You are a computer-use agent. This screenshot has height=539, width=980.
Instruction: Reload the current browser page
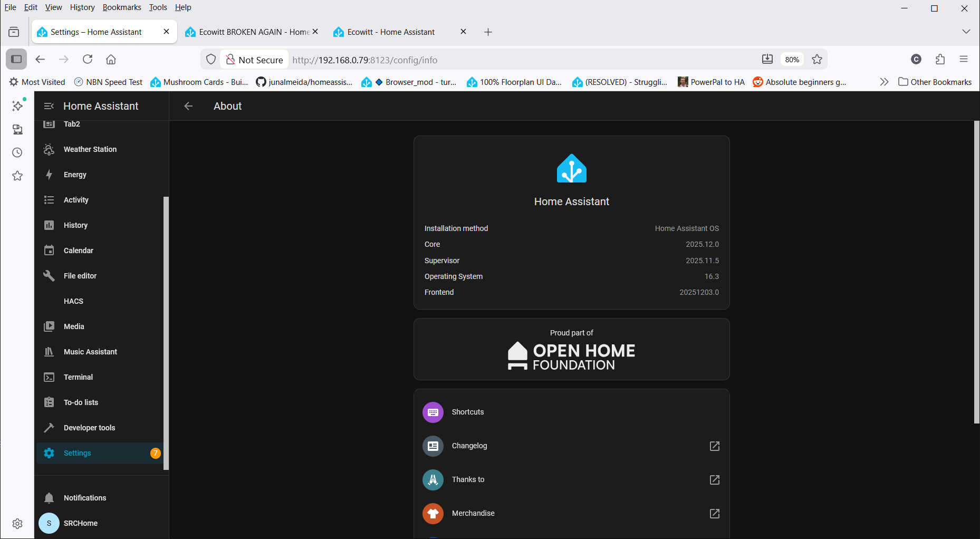pyautogui.click(x=88, y=59)
